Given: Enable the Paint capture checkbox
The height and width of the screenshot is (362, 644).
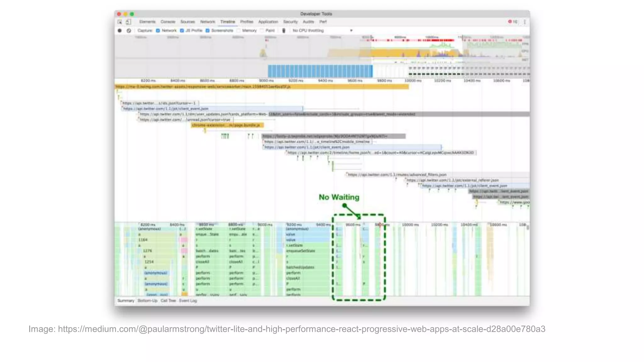Looking at the screenshot, I should (x=262, y=31).
